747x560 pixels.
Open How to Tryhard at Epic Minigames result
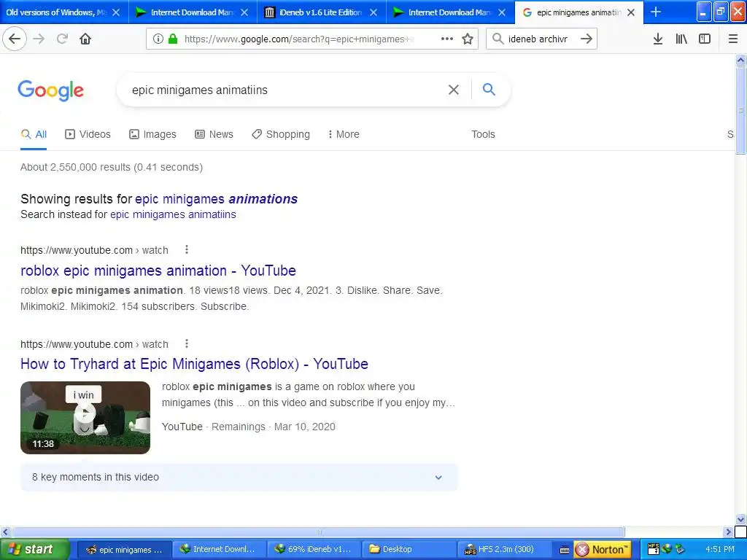(194, 364)
